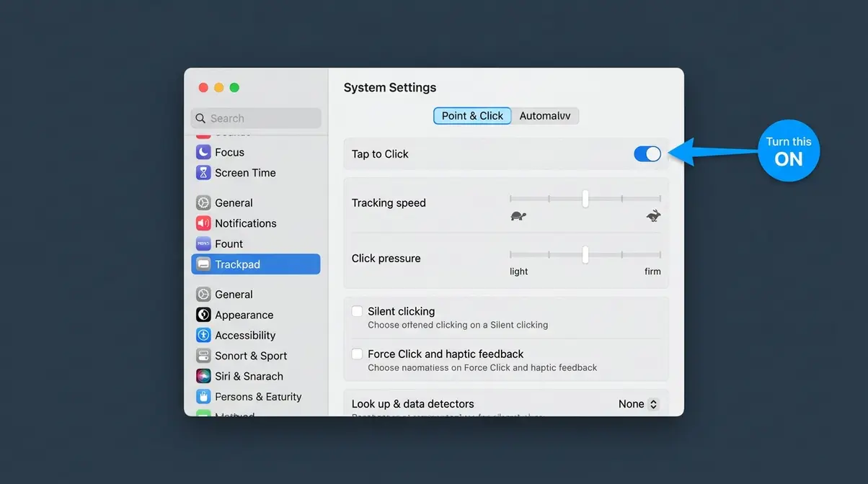The image size is (868, 484).
Task: Click the "Tracking speed" label
Action: (389, 203)
